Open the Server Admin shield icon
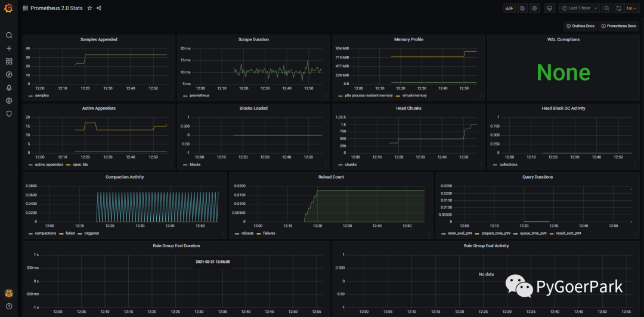This screenshot has height=317, width=644. 9,114
